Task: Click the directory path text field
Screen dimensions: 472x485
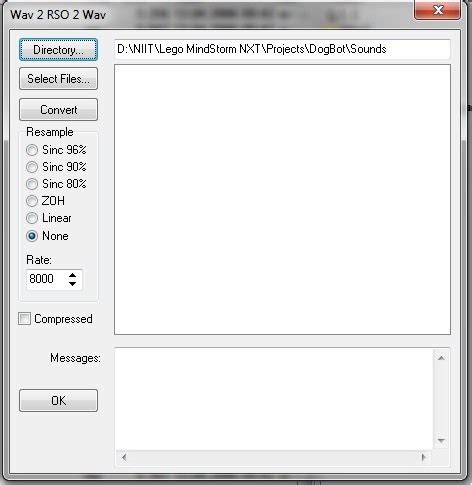Action: point(282,49)
